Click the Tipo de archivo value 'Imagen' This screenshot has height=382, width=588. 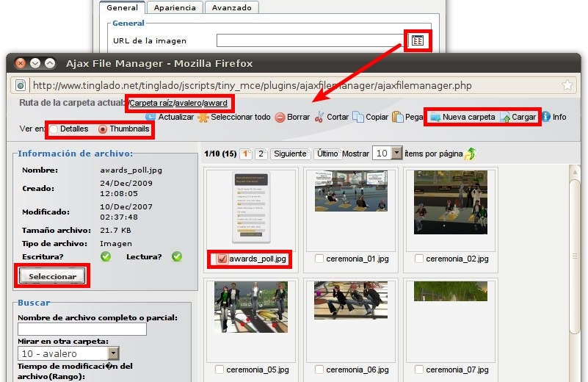(x=116, y=244)
